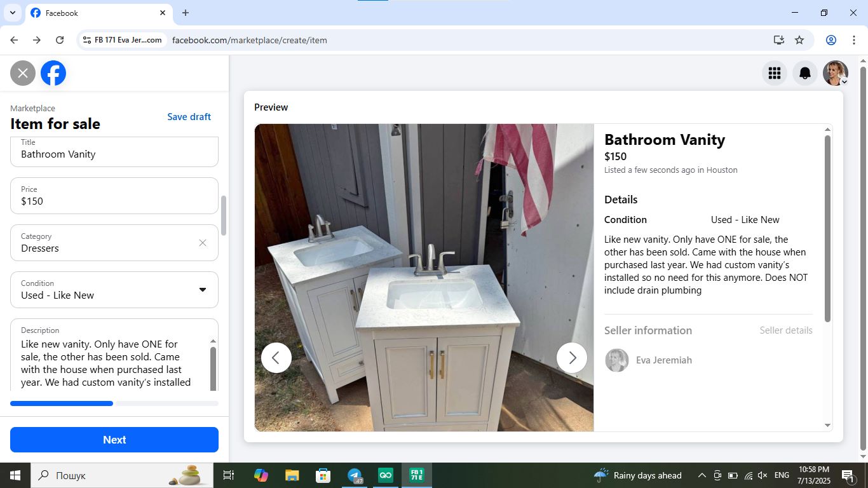Click the FB 171E taskbar app
This screenshot has height=488, width=868.
click(417, 475)
